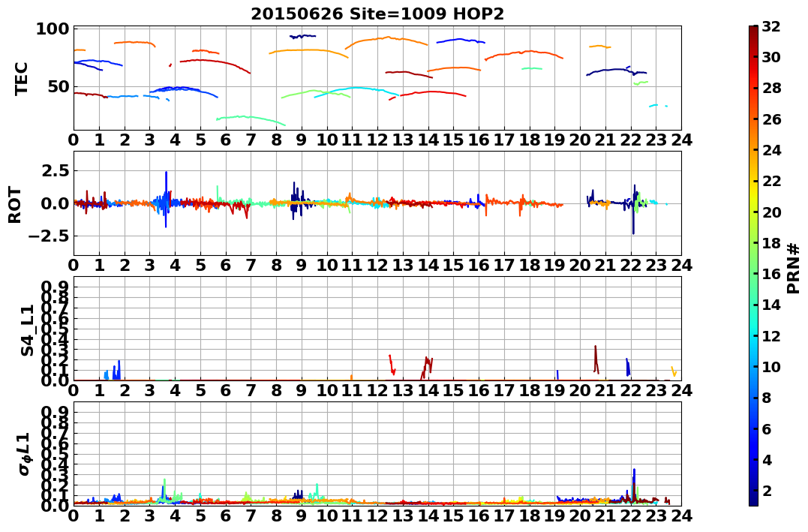Click colorbar tick label 22
Screen dimensions: 808x532
point(772,181)
